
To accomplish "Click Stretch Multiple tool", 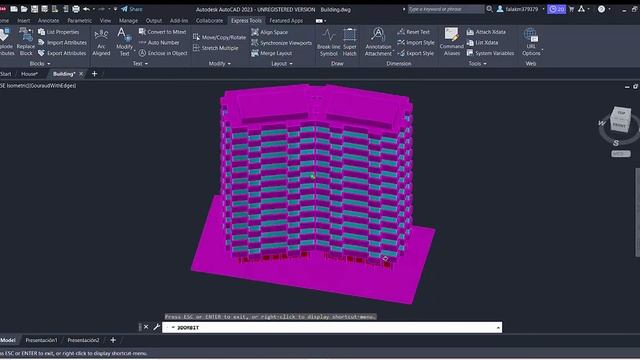I will [216, 48].
